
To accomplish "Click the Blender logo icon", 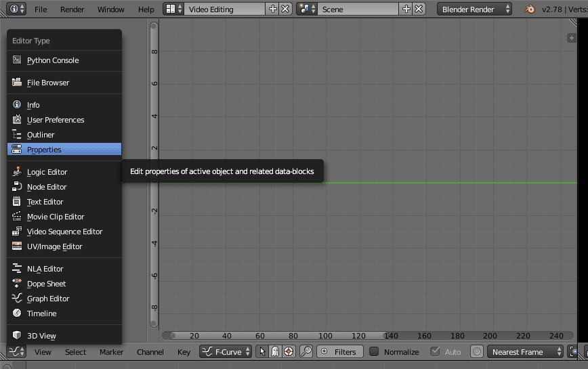I will [530, 9].
